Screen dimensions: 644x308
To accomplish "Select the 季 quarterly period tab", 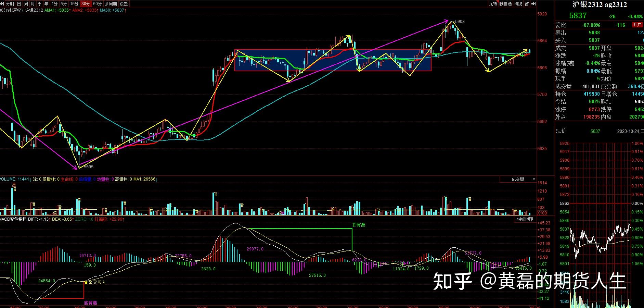I will pyautogui.click(x=39, y=4).
